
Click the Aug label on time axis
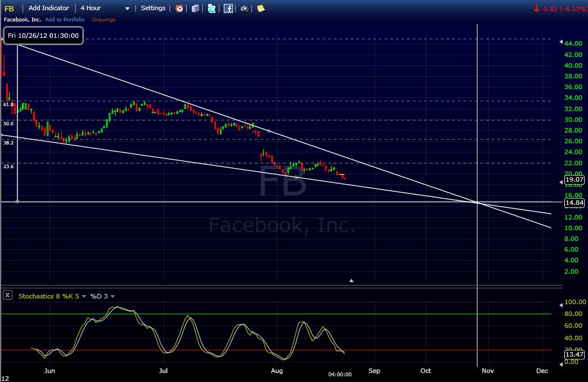pyautogui.click(x=277, y=371)
